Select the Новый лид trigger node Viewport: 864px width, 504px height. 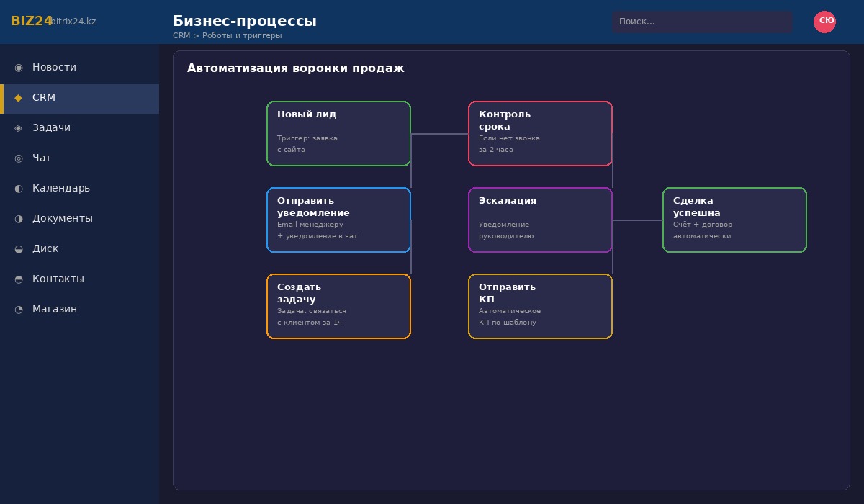(x=338, y=134)
